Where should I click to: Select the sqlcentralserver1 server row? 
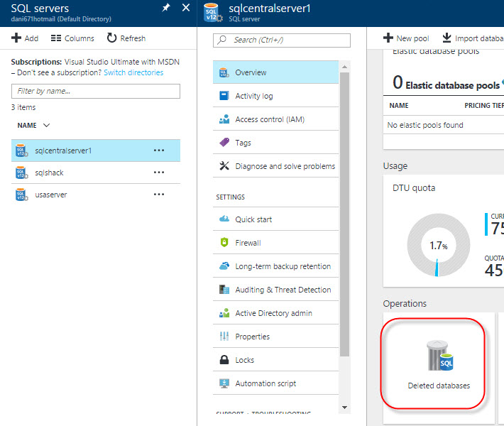[x=96, y=151]
